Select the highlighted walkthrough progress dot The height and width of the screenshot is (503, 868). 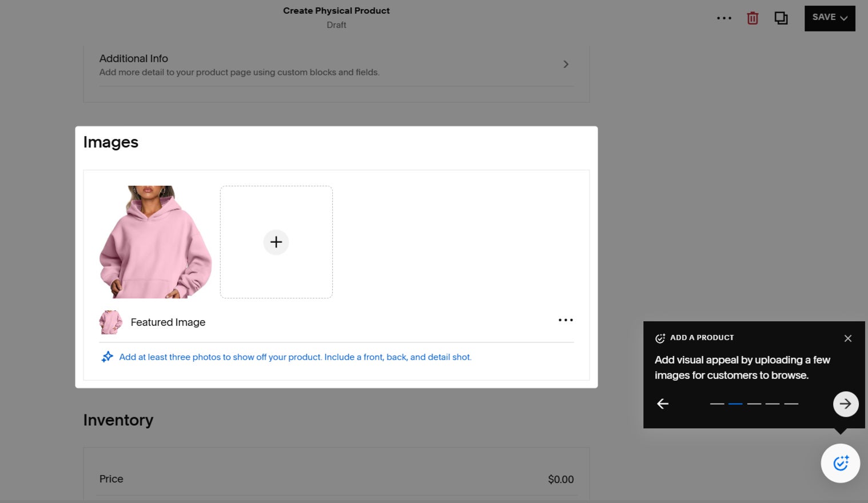click(x=736, y=404)
